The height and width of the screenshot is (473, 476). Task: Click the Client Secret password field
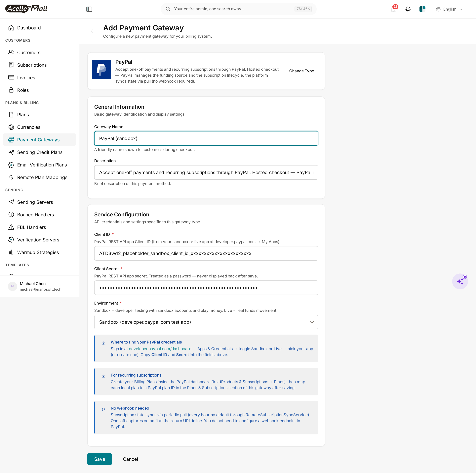coord(206,288)
